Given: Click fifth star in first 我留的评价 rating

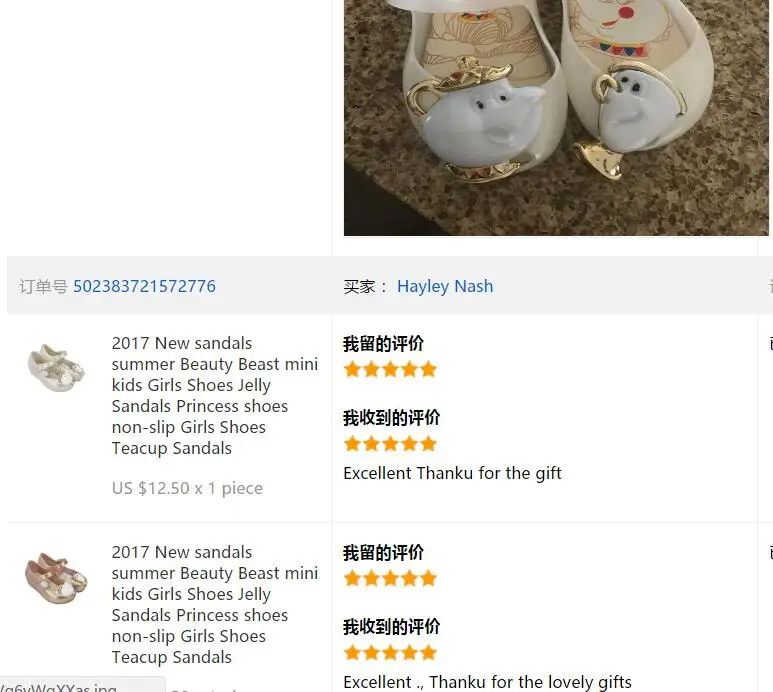Looking at the screenshot, I should (428, 369).
